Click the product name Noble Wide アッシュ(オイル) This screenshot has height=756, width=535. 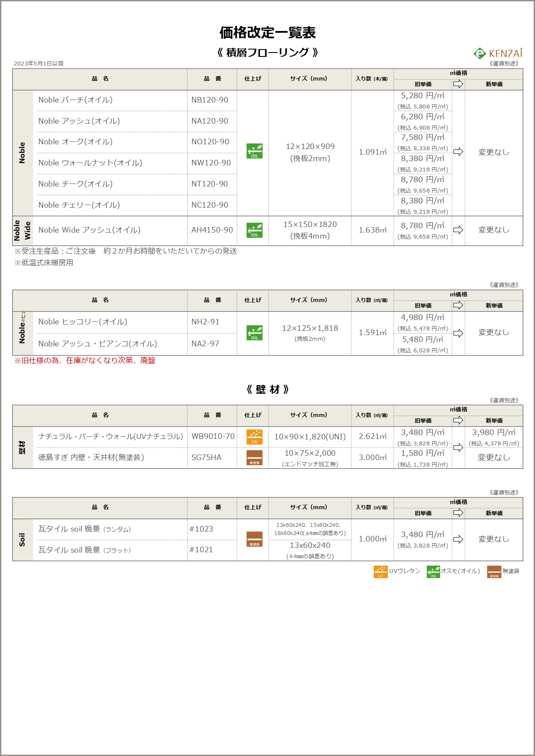90,230
